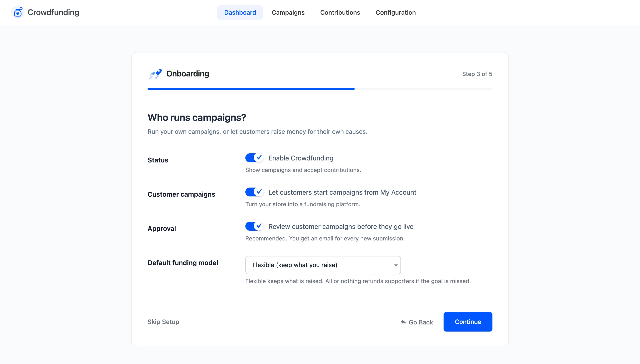Click the Review customer campaigns label
The width and height of the screenshot is (640, 364).
point(341,226)
